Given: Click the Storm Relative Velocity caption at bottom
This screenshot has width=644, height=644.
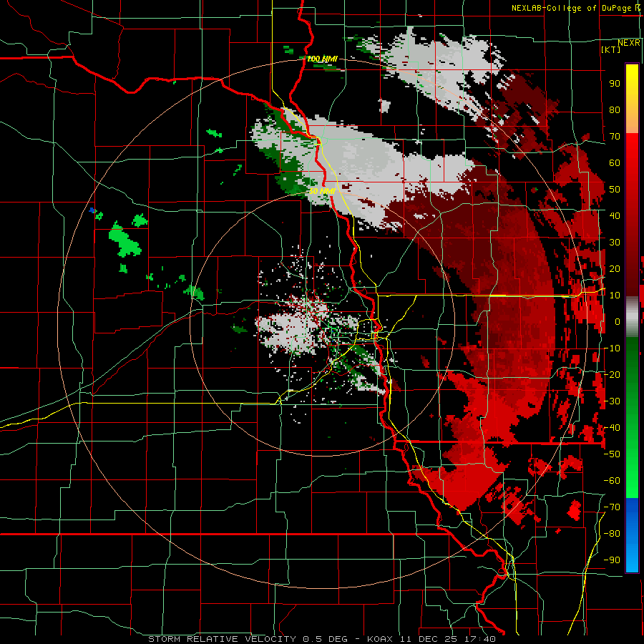Looking at the screenshot, I should [322, 639].
